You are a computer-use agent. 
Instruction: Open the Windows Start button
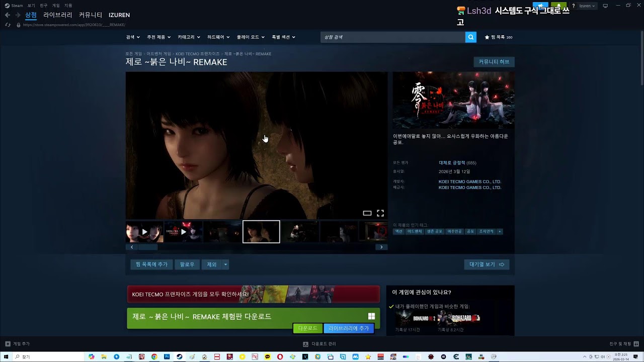point(7,356)
